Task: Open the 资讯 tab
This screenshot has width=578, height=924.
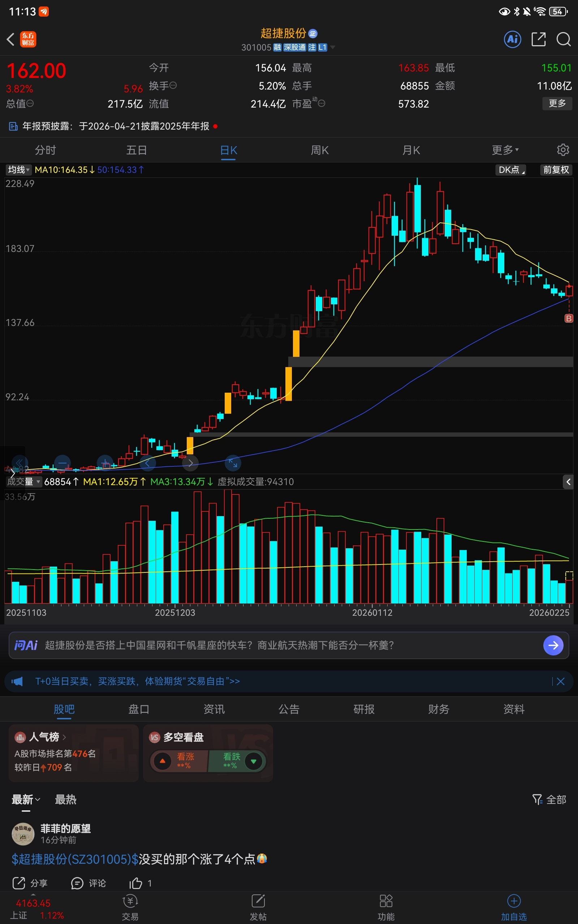Action: (x=214, y=709)
